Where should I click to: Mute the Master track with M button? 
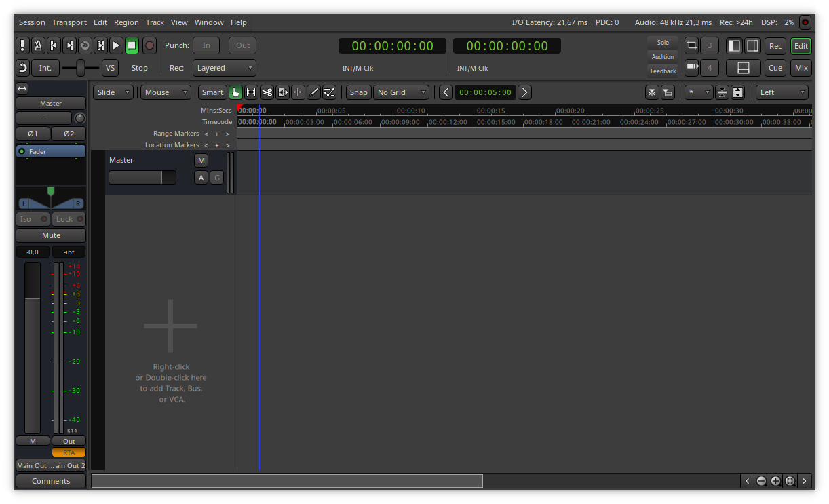click(x=201, y=161)
